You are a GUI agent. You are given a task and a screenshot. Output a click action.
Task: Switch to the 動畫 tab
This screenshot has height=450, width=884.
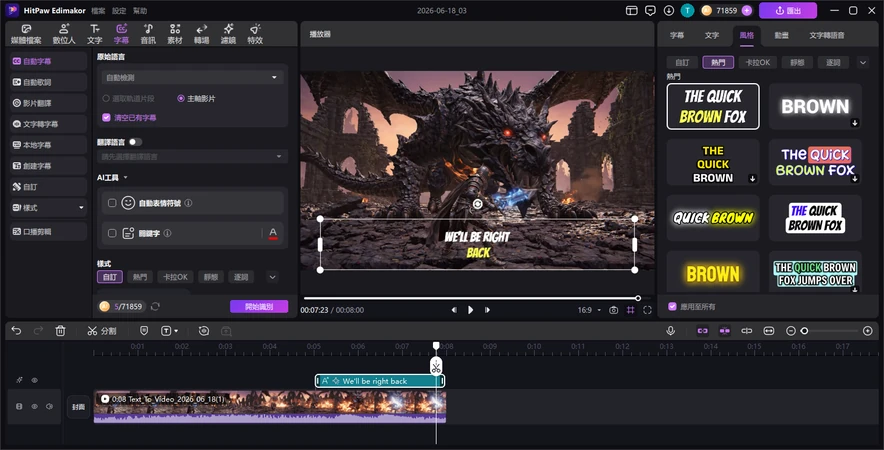(781, 35)
